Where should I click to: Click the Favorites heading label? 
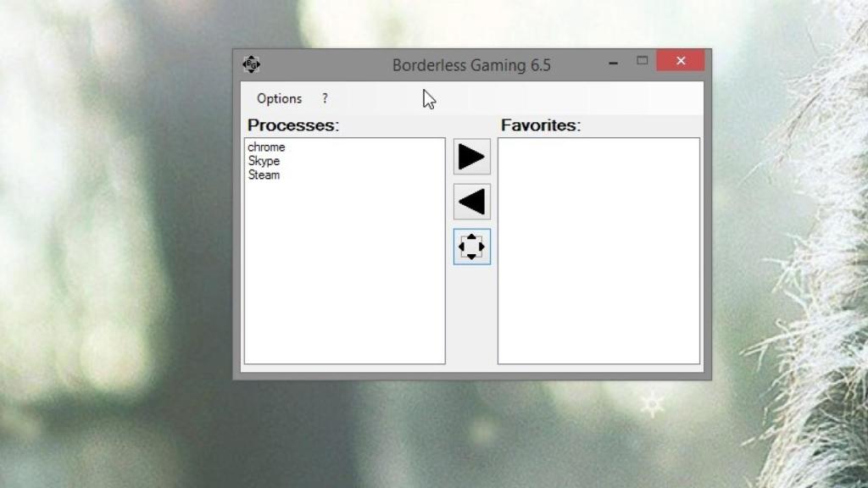(541, 125)
